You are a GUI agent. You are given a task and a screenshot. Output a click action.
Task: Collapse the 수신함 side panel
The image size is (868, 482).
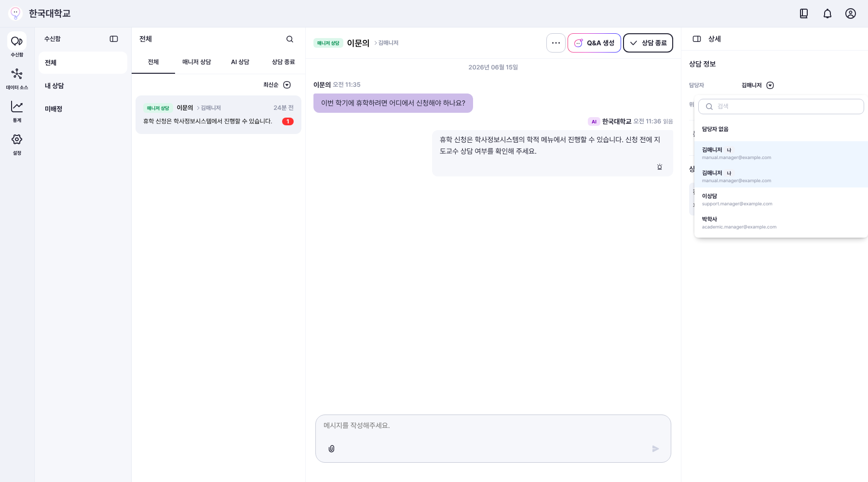[x=114, y=39]
